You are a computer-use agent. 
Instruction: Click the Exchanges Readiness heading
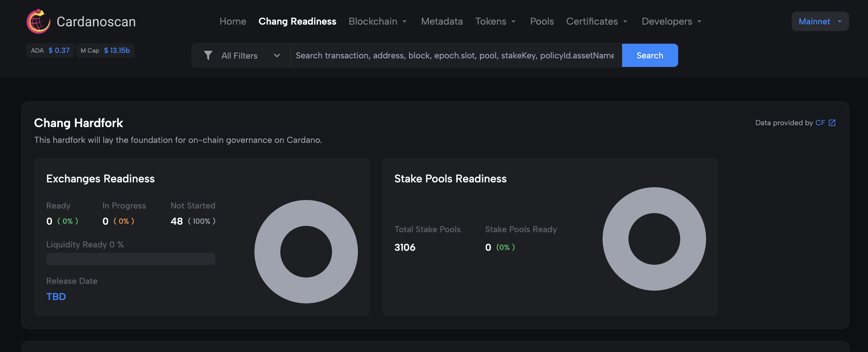point(100,178)
